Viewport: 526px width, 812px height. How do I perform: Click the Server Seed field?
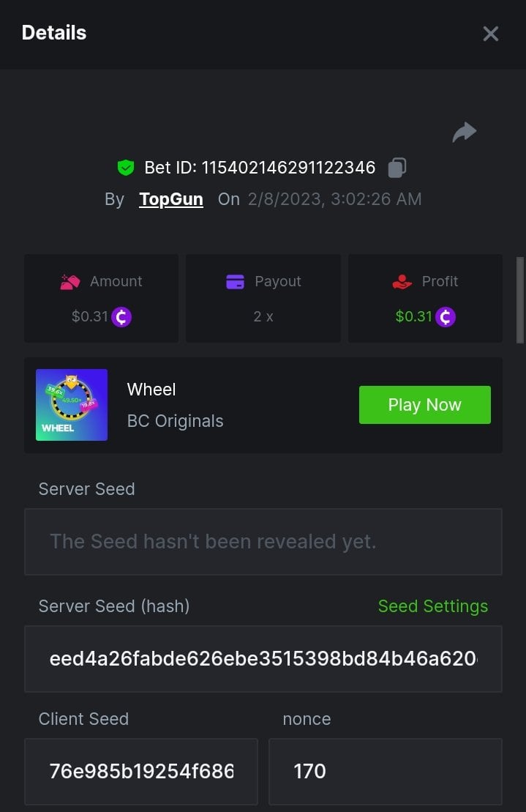[263, 542]
